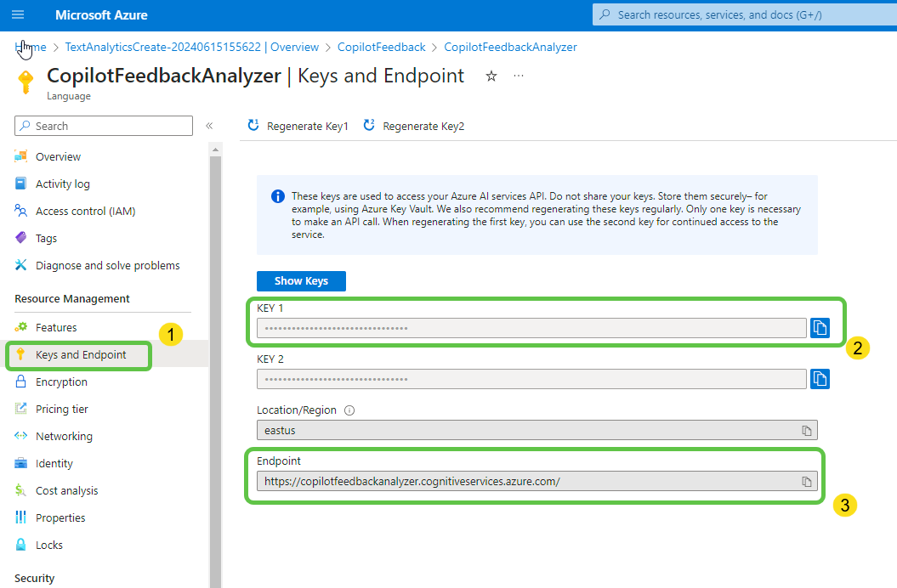Select Pricing tier in sidebar
897x588 pixels.
61,410
